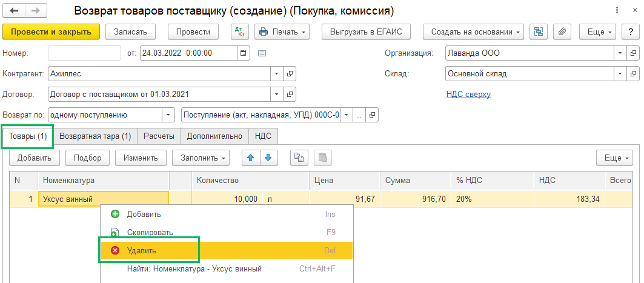This screenshot has height=283, width=644.
Task: Click the Записать button
Action: tap(130, 32)
